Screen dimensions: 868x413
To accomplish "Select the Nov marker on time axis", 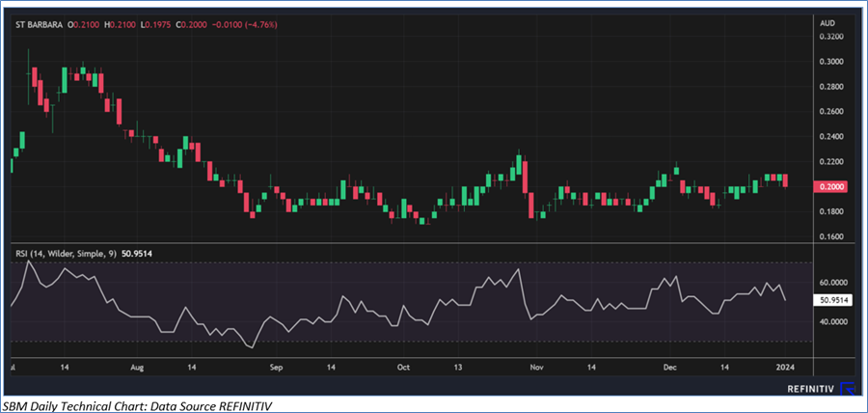I will tap(537, 368).
